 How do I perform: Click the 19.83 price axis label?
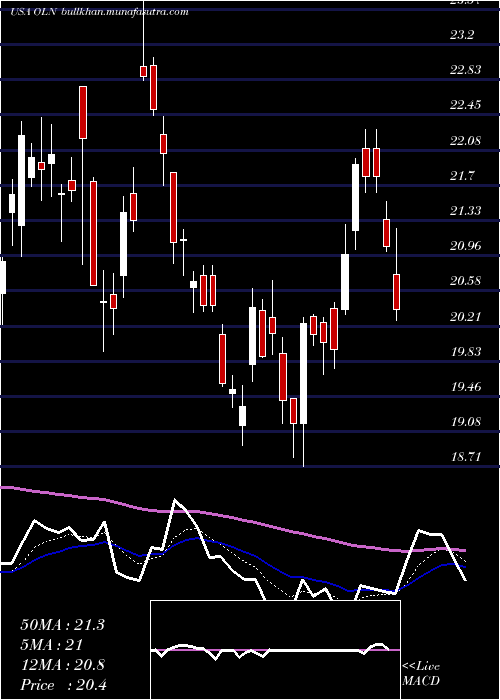point(466,351)
